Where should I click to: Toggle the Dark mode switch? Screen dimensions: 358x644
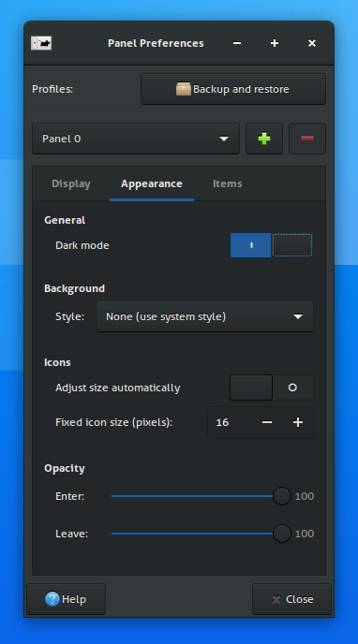point(271,245)
